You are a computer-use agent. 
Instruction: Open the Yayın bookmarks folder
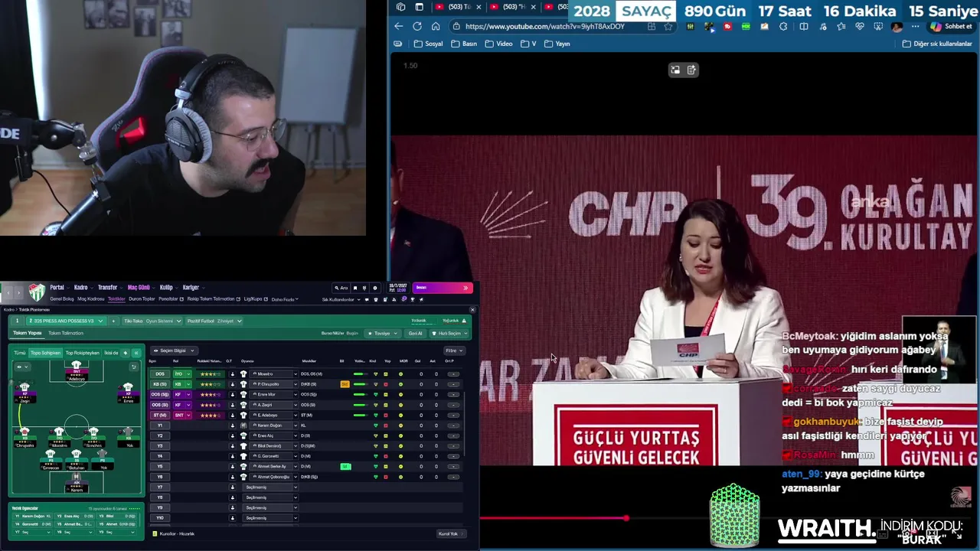557,44
